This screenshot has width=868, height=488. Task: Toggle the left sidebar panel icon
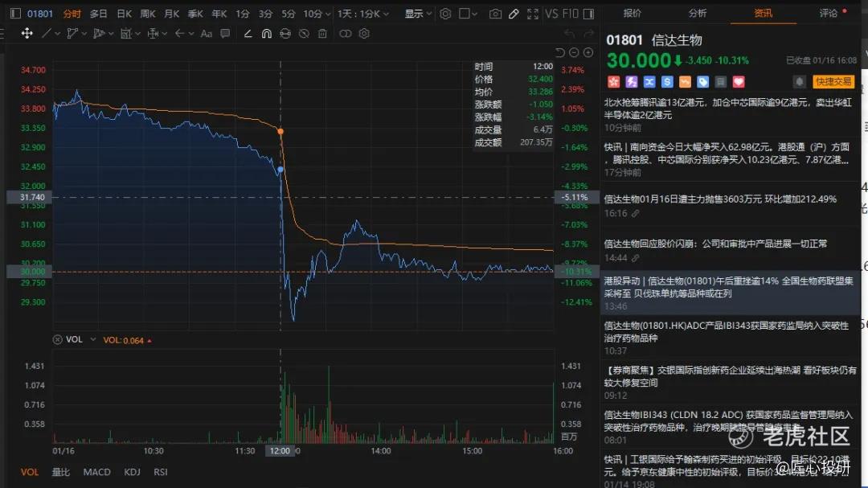15,14
